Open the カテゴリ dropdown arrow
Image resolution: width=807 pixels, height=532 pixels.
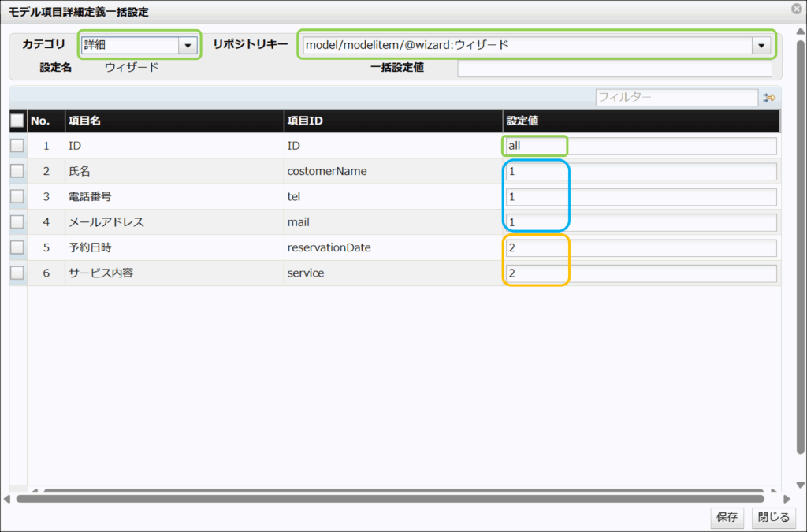tap(188, 46)
